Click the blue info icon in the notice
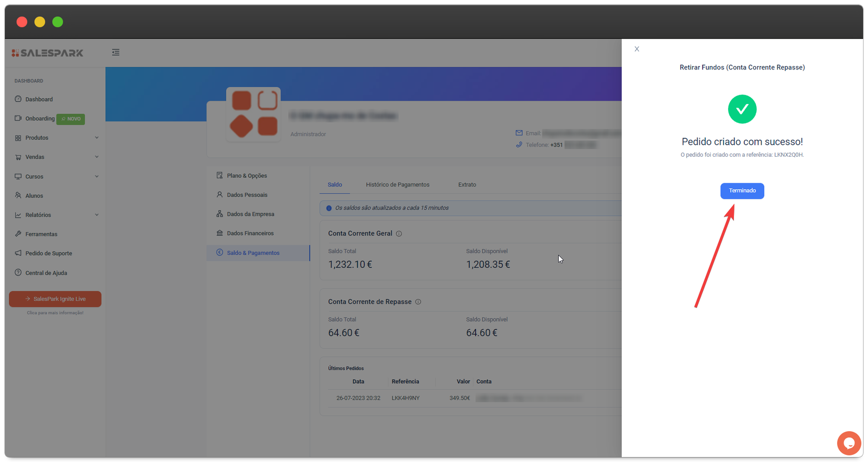Screen dimensions: 868x462 click(x=329, y=208)
